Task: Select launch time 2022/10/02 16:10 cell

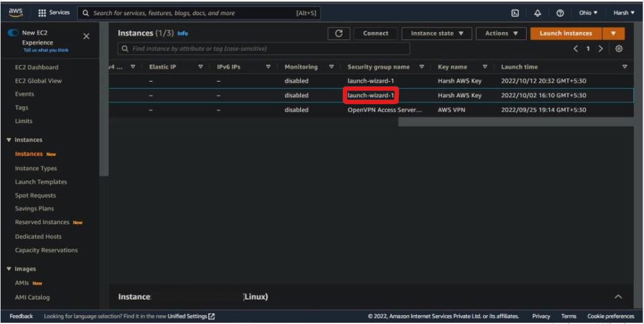Action: click(544, 95)
